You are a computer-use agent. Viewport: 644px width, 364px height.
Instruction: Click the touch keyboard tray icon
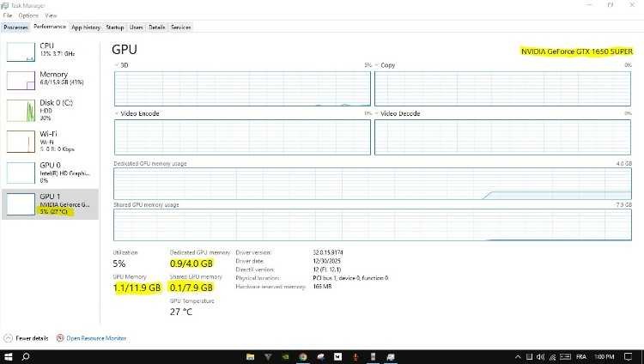point(565,357)
